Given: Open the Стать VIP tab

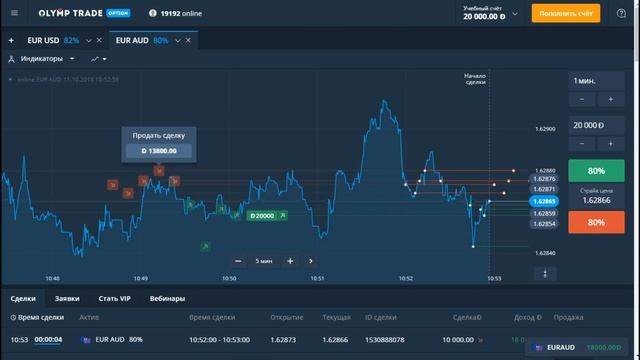Looking at the screenshot, I should (115, 298).
